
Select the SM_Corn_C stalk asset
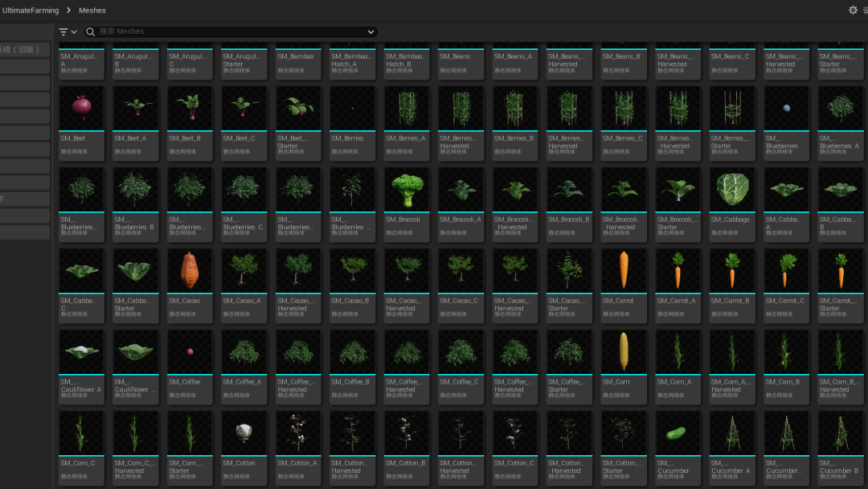[81, 449]
